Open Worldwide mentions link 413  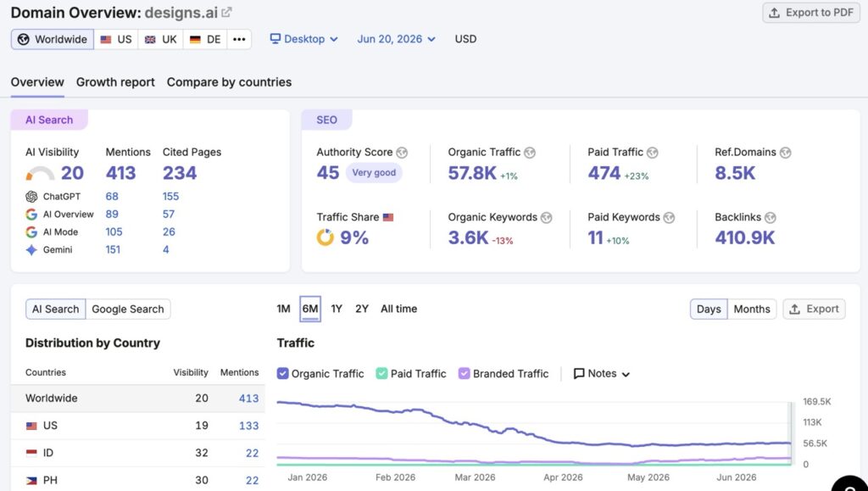(248, 398)
